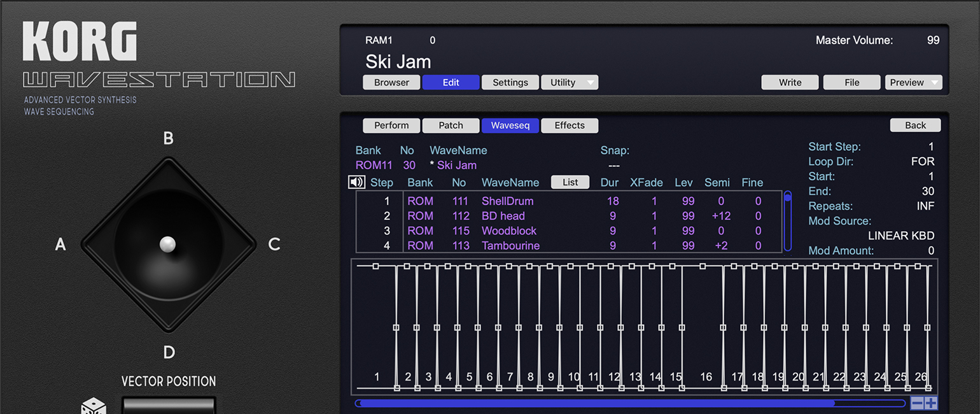Click the Master Volume value 99
The height and width of the screenshot is (414, 980).
point(933,40)
